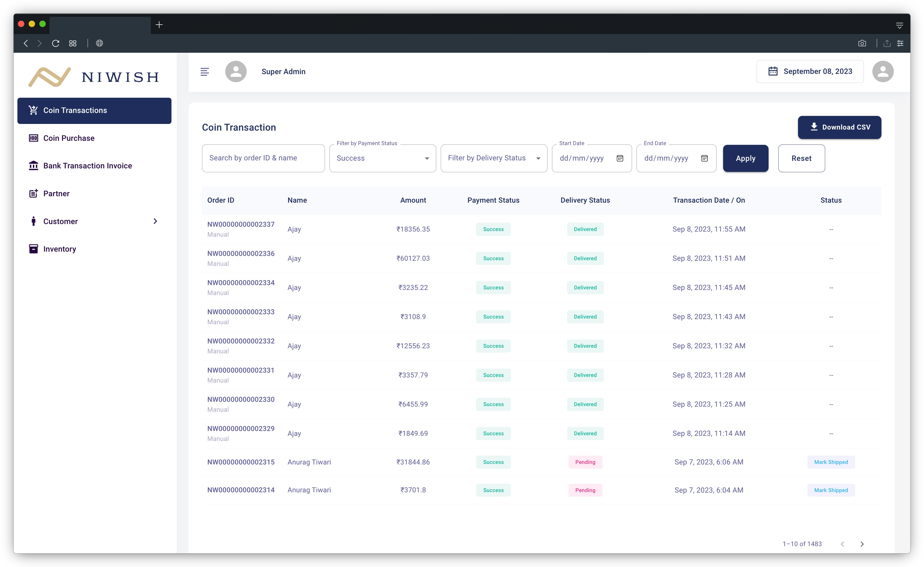Image resolution: width=924 pixels, height=567 pixels.
Task: Click the September 08, 2023 date button
Action: [810, 71]
